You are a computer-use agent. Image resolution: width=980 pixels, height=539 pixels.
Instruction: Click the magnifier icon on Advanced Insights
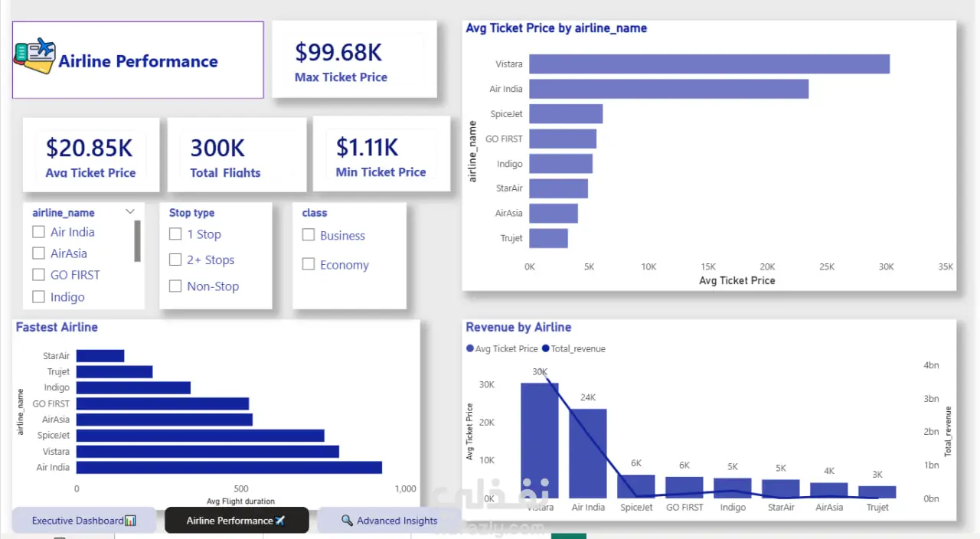347,521
